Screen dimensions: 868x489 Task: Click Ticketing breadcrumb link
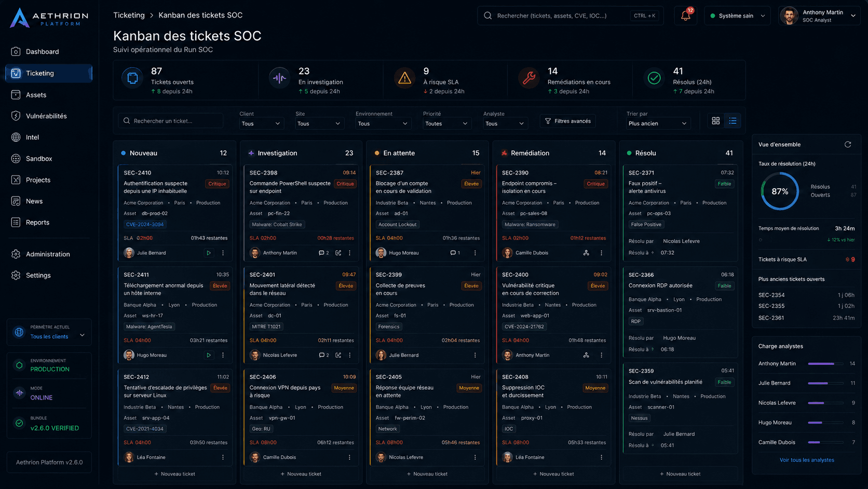(x=129, y=15)
